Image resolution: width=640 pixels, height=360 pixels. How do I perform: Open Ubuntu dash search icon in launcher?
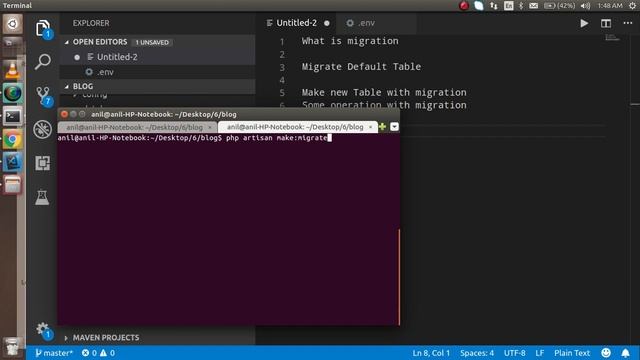point(13,24)
